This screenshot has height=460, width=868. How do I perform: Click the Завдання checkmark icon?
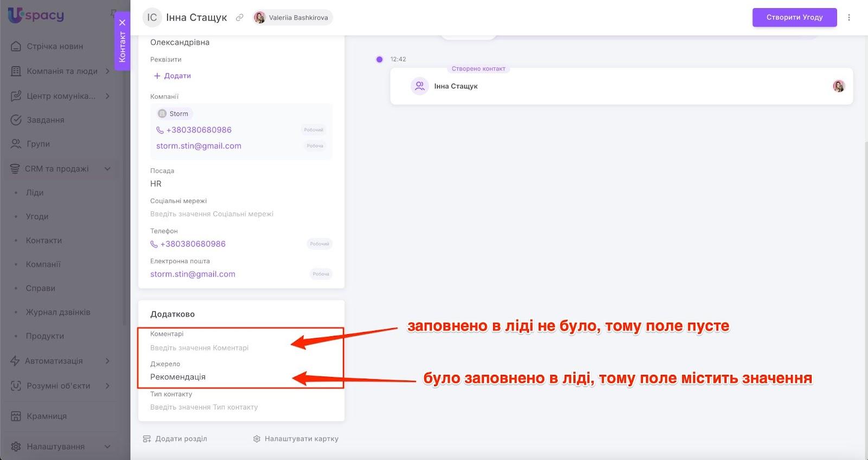[x=16, y=120]
